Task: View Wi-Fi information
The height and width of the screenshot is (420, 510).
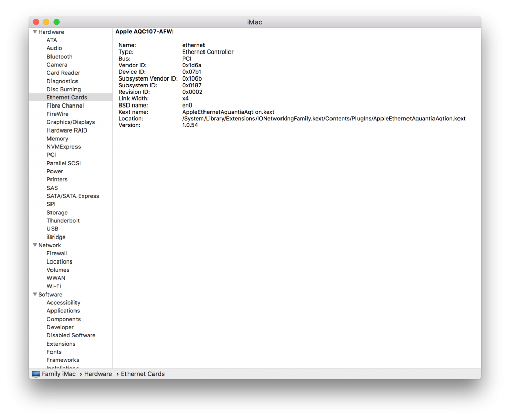Action: point(54,286)
